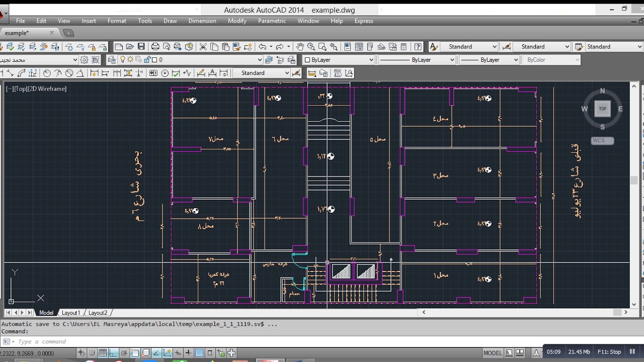
Task: Click the Redo arrow icon
Action: click(x=280, y=47)
